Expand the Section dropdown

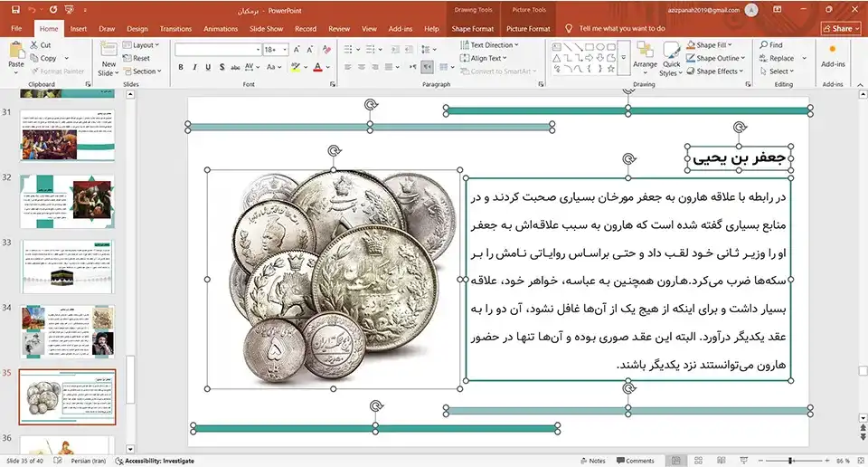point(142,71)
